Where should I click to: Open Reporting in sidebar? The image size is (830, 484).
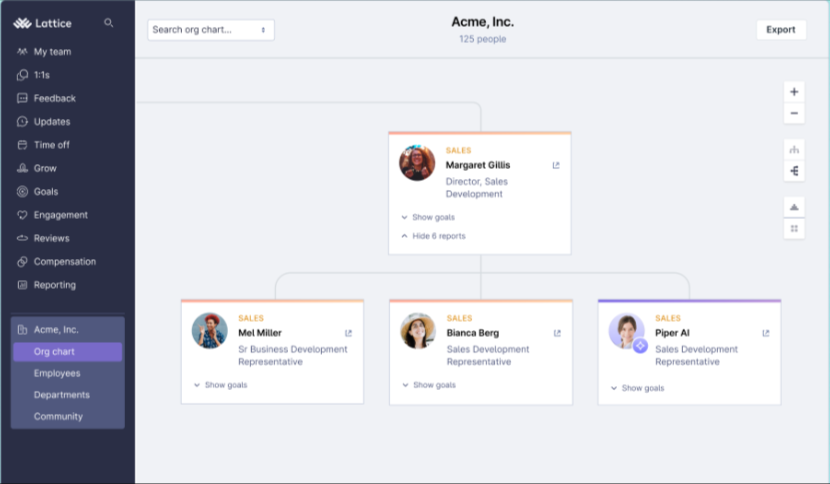55,284
